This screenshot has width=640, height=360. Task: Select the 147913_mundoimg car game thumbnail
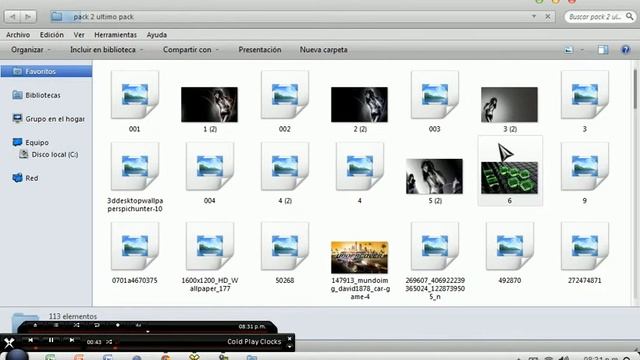360,257
